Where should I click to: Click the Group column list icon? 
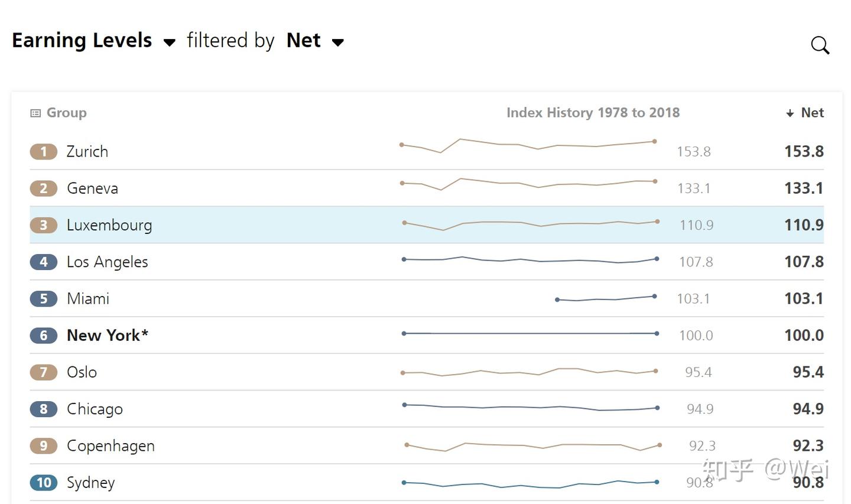click(x=35, y=113)
